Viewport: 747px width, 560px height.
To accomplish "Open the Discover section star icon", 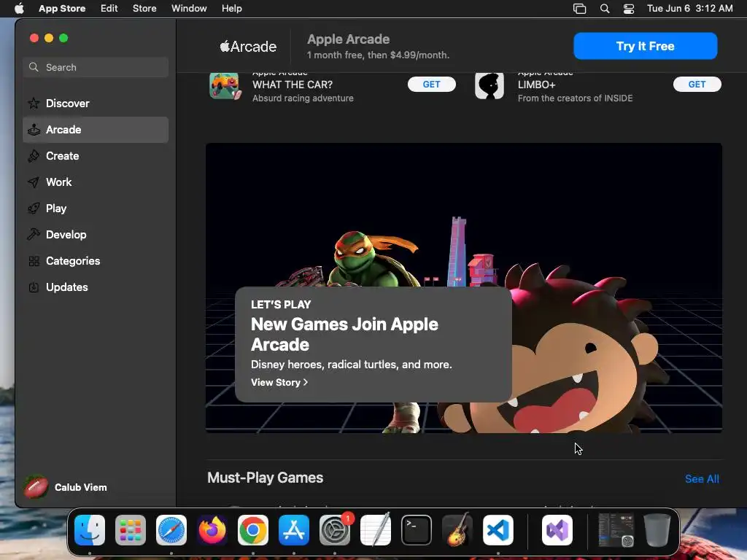I will (34, 104).
